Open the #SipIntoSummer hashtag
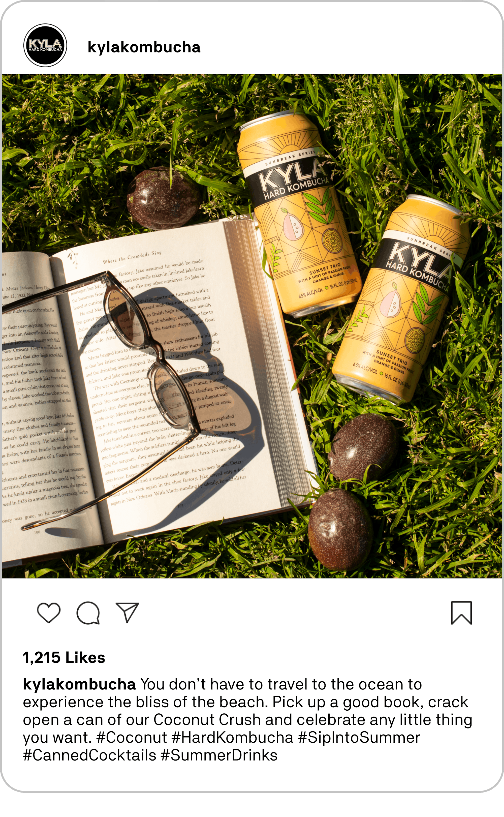This screenshot has height=817, width=504. point(359,737)
